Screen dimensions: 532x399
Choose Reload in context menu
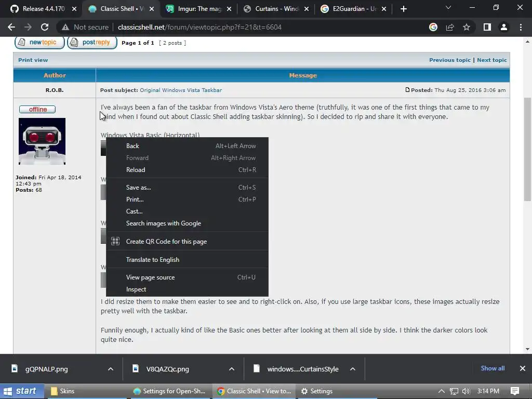tap(187, 170)
